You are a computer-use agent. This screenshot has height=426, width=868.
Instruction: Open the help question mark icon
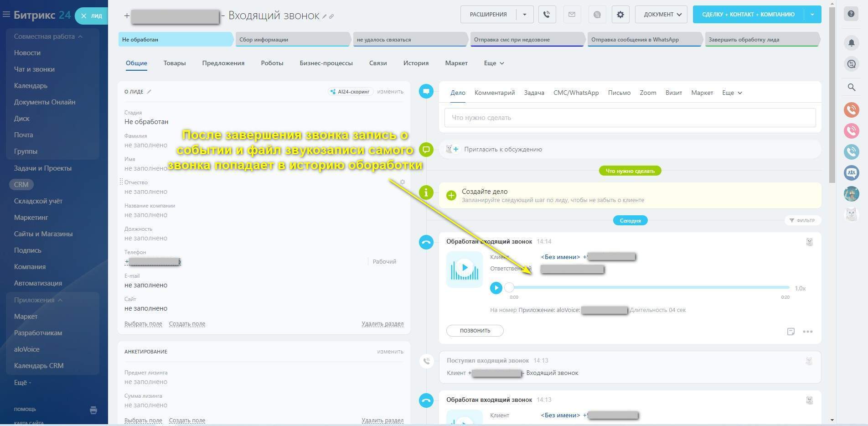pos(851,14)
